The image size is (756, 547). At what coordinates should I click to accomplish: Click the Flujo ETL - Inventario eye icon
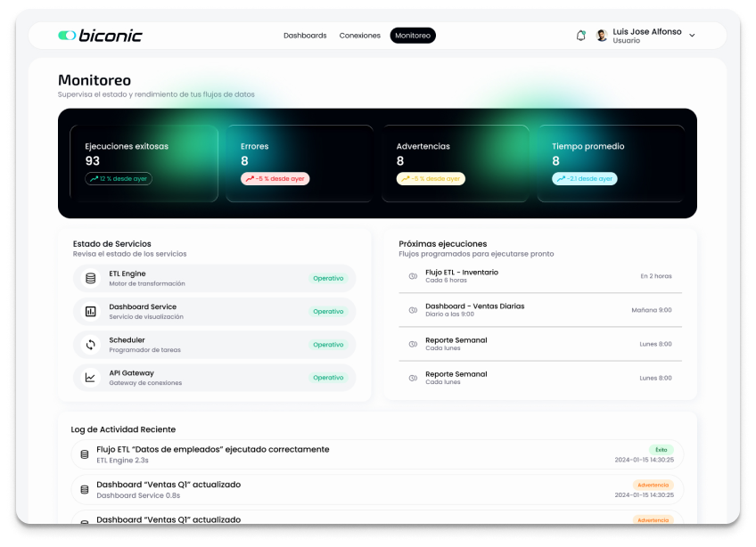[x=413, y=276]
